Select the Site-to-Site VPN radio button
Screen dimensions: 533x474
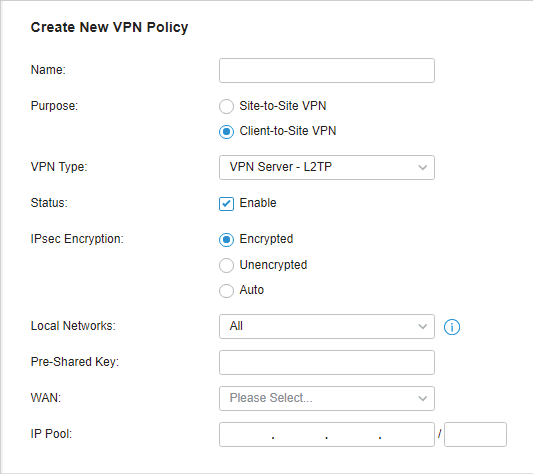pos(226,106)
